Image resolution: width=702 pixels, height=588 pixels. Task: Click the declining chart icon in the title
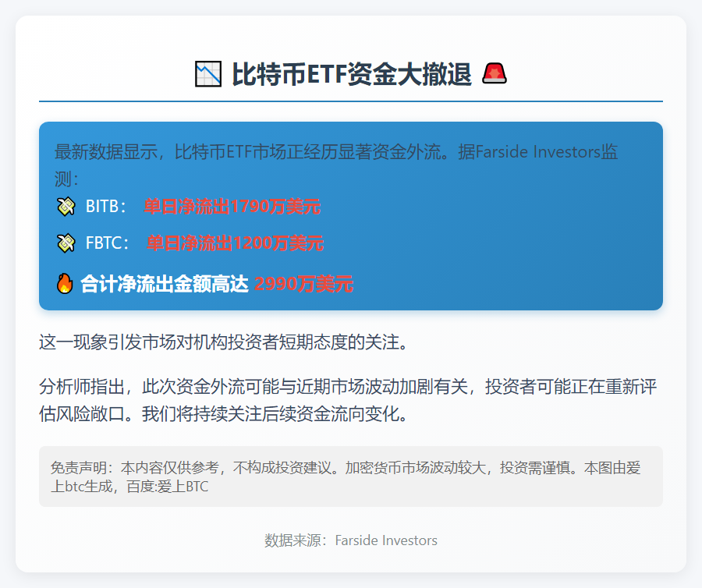[206, 73]
